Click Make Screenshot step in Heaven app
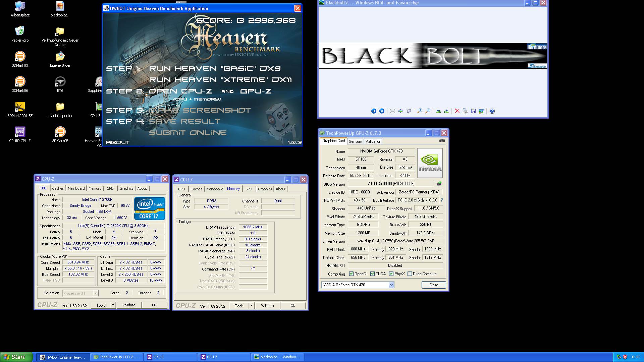The height and width of the screenshot is (362, 644). 200,110
